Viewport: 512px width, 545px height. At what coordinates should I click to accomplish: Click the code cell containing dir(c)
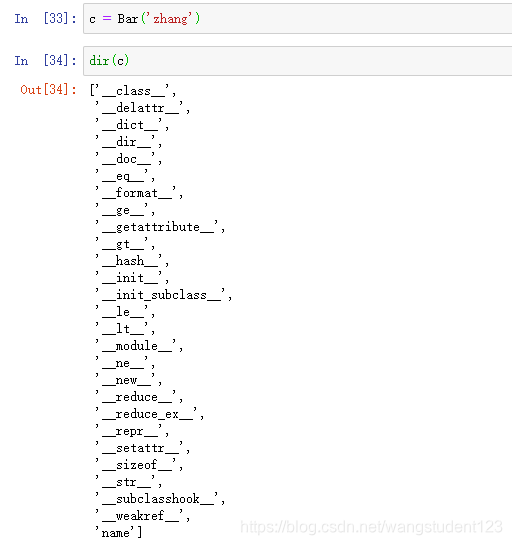[x=298, y=61]
